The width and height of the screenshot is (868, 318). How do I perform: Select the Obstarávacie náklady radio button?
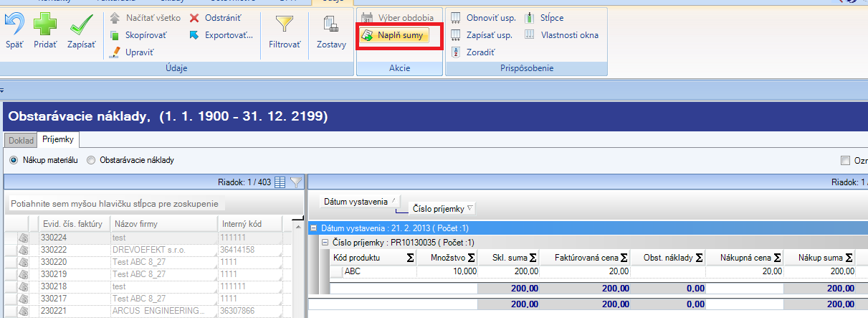[91, 160]
